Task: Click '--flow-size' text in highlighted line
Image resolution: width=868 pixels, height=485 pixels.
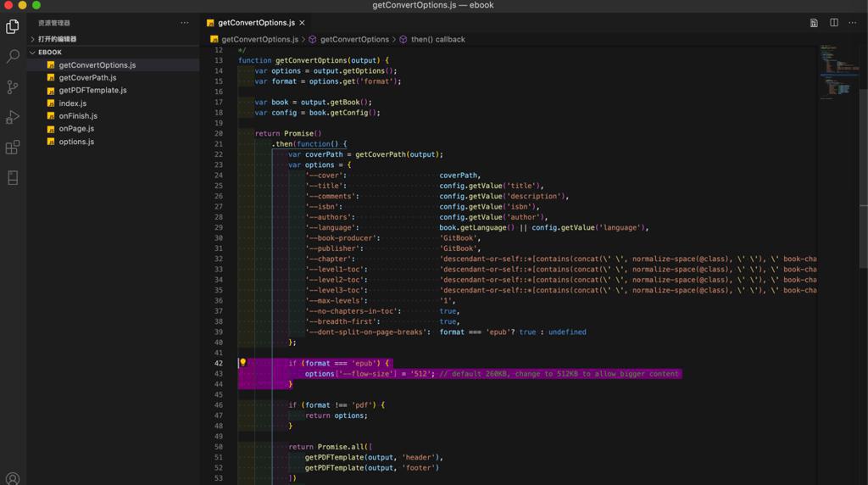Action: click(x=365, y=374)
